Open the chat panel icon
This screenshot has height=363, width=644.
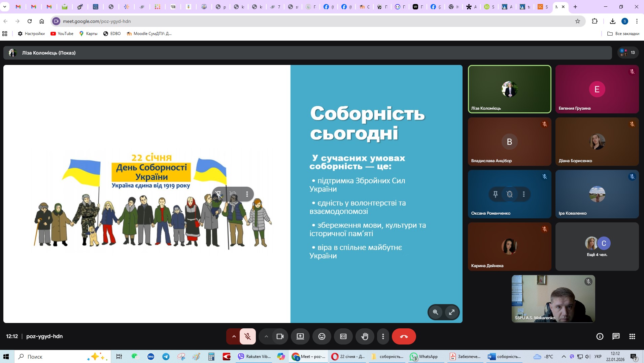tap(616, 336)
